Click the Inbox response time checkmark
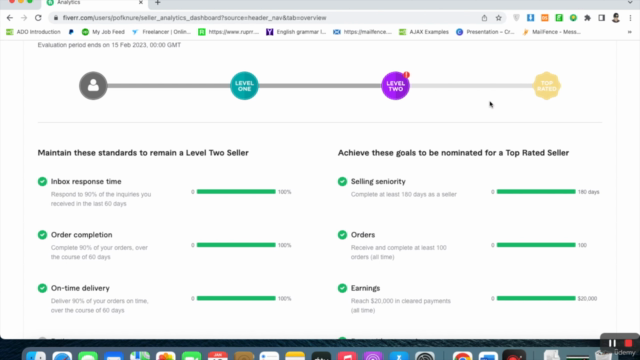Screen dimensions: 640x360 (42, 181)
